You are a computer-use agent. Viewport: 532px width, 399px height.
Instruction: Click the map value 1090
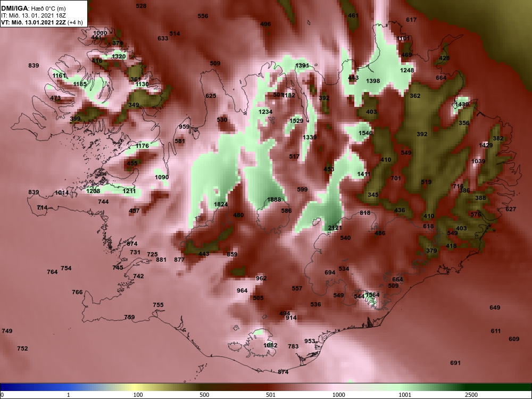click(x=162, y=177)
